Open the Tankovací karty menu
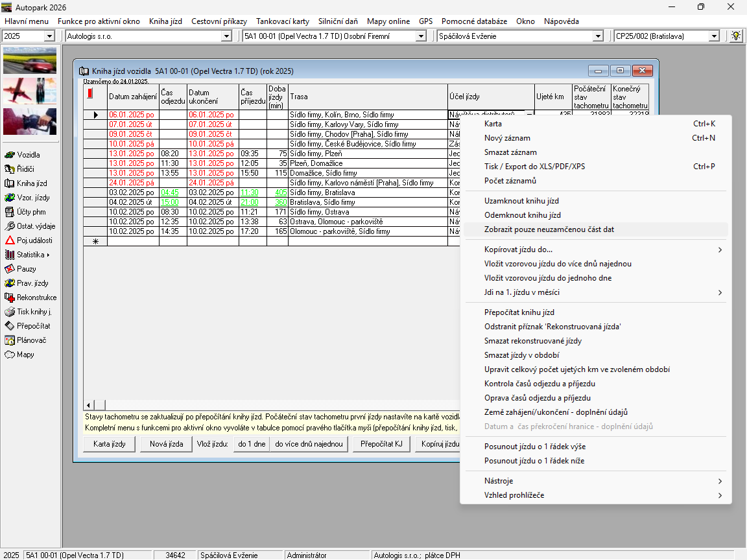This screenshot has height=560, width=747. (x=283, y=21)
